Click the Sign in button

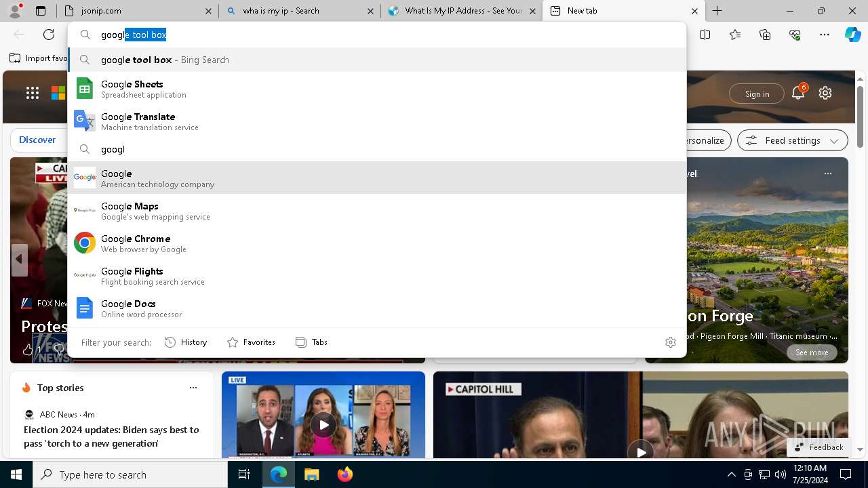click(x=757, y=94)
